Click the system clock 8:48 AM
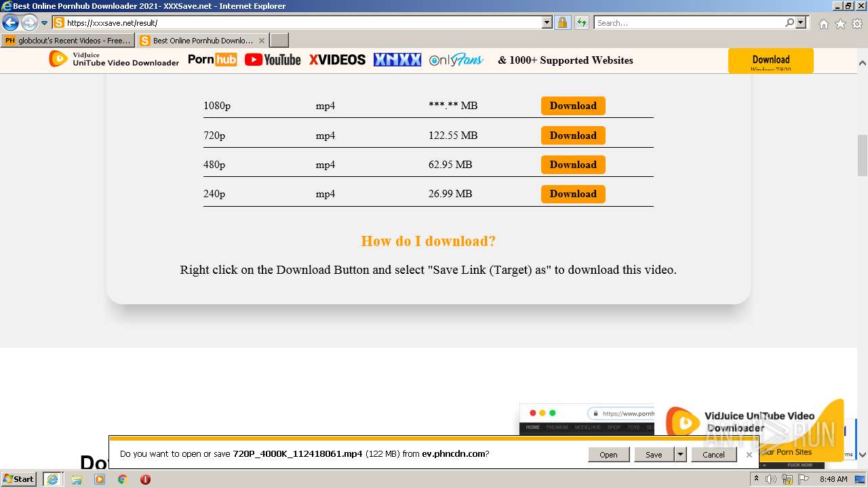Image resolution: width=868 pixels, height=488 pixels. pyautogui.click(x=833, y=479)
